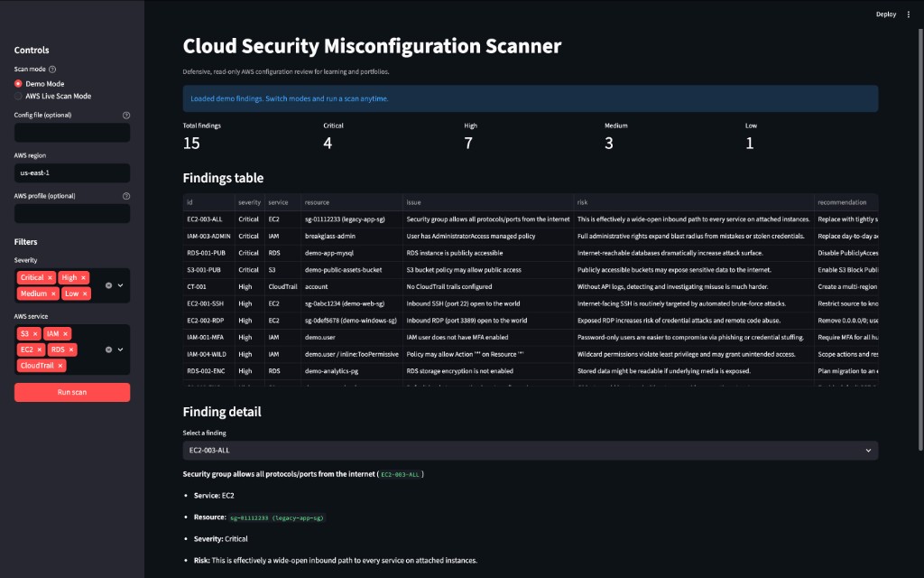Screen dimensions: 924x578
Task: Select the CT-001 table cell
Action: (x=208, y=286)
